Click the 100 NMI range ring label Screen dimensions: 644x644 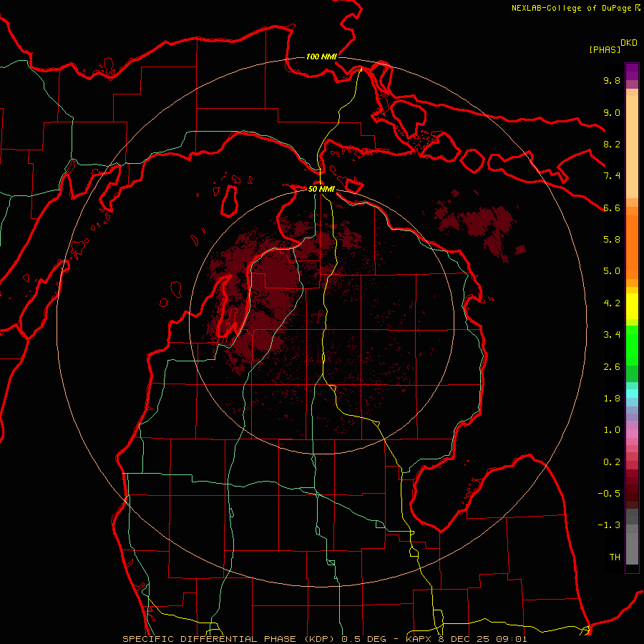tap(321, 57)
